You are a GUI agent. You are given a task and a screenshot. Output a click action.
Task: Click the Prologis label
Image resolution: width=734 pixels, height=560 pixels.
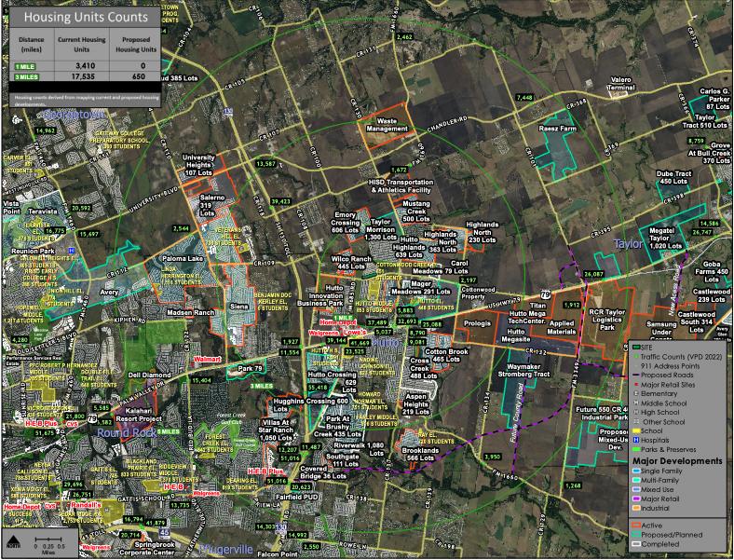point(478,323)
